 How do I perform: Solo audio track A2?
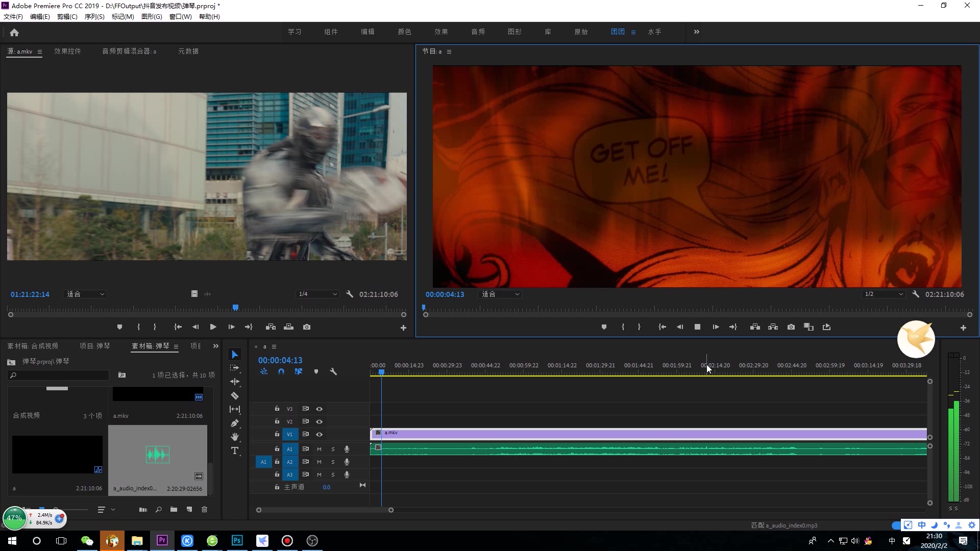[333, 462]
